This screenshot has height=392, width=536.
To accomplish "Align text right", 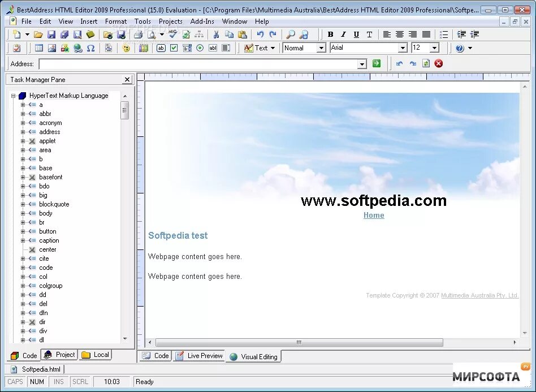I will pos(413,34).
